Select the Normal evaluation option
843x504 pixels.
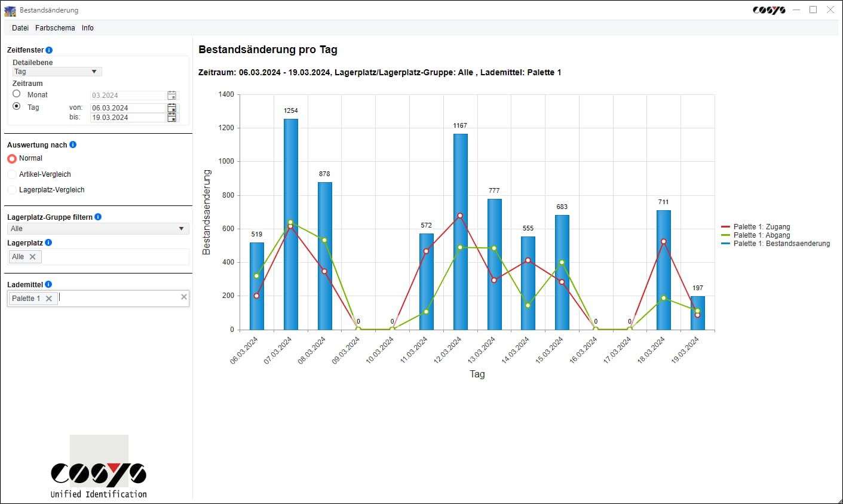pos(12,159)
